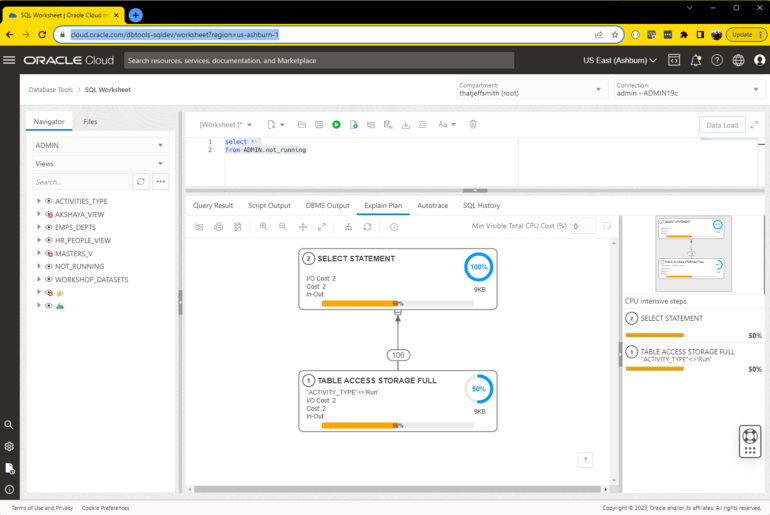Viewport: 770px width, 515px height.
Task: Click the eye icon beside EMPS_DEPTS
Action: [x=48, y=227]
